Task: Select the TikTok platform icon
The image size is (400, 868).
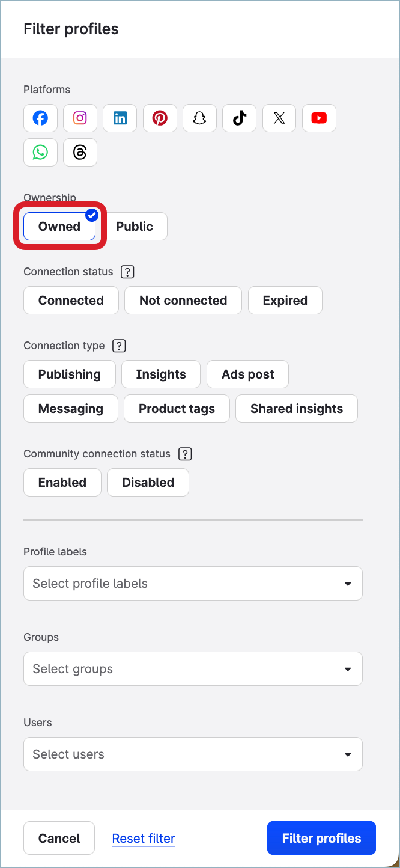Action: click(x=239, y=118)
